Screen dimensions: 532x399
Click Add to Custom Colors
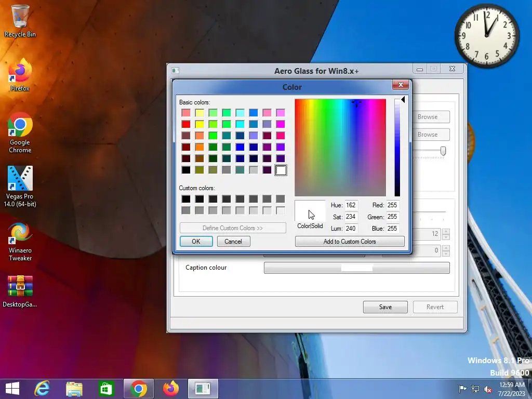350,241
